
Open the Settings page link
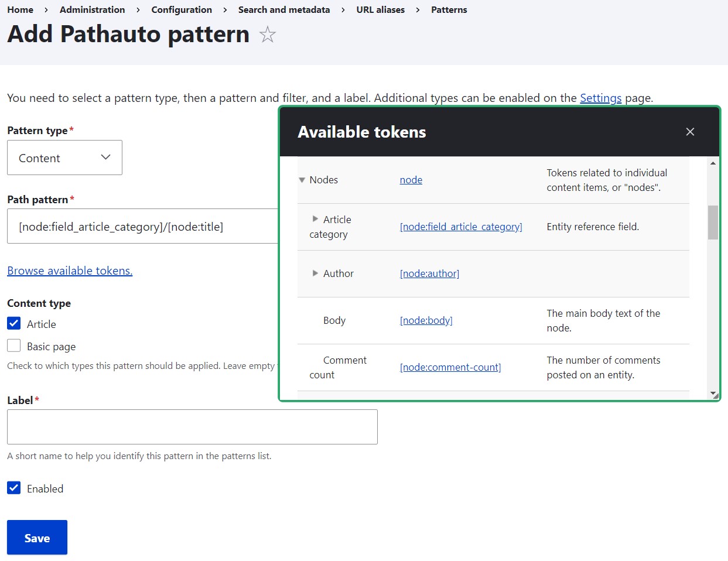(x=600, y=98)
